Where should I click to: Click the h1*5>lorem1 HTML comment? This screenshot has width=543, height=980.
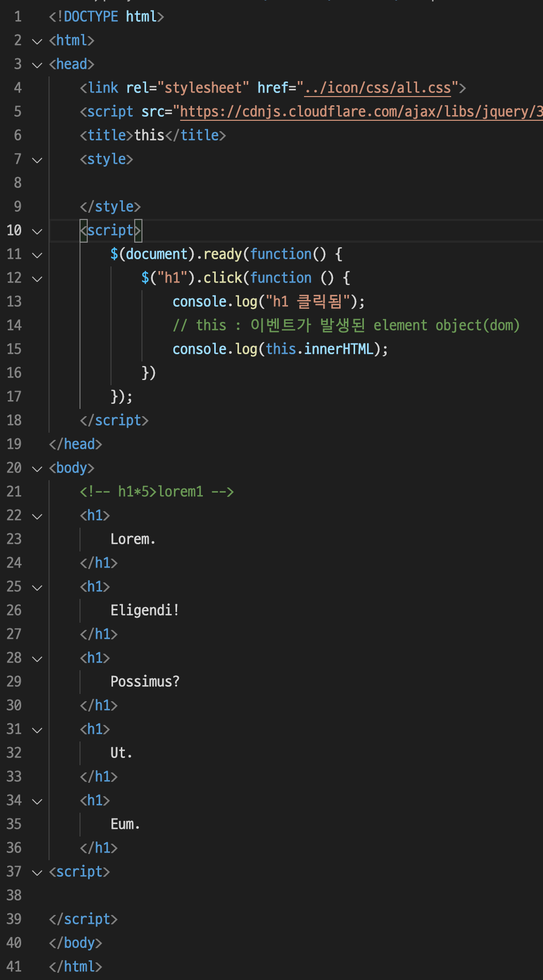pyautogui.click(x=157, y=492)
